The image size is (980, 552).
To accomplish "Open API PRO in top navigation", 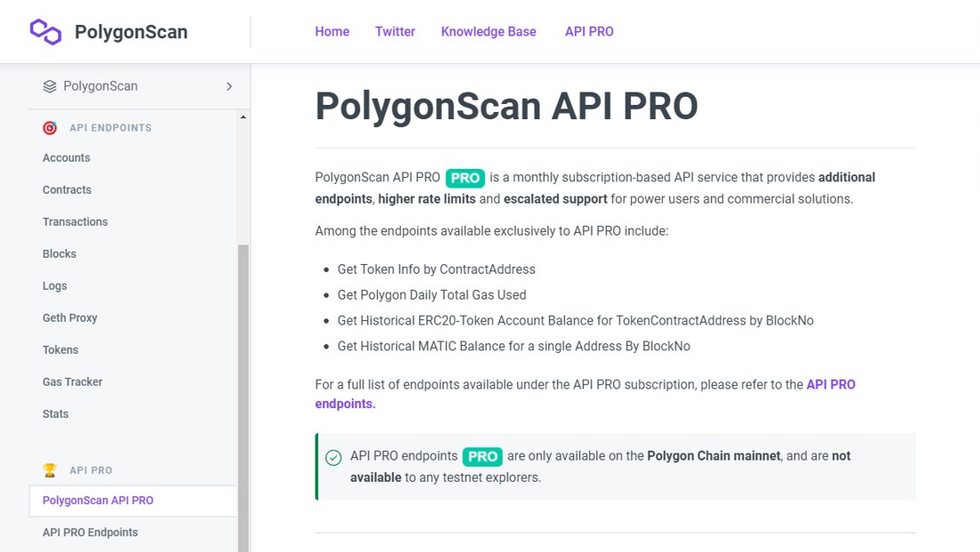I will click(589, 31).
